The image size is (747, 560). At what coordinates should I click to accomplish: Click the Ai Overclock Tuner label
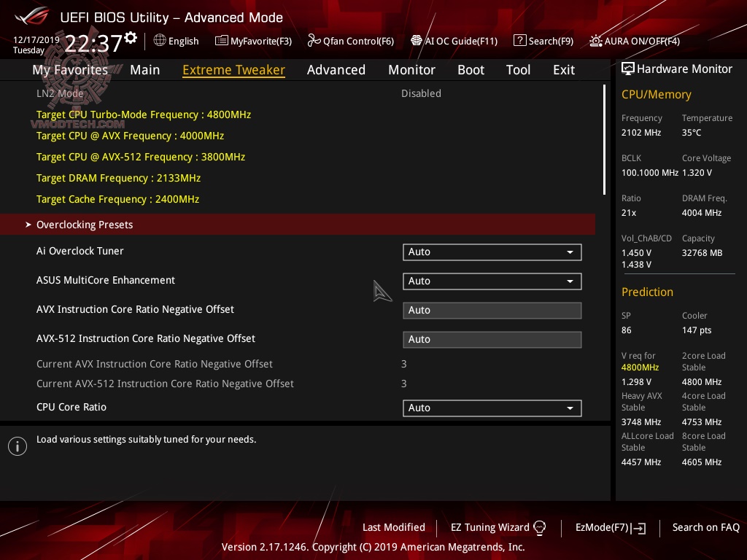(x=80, y=251)
